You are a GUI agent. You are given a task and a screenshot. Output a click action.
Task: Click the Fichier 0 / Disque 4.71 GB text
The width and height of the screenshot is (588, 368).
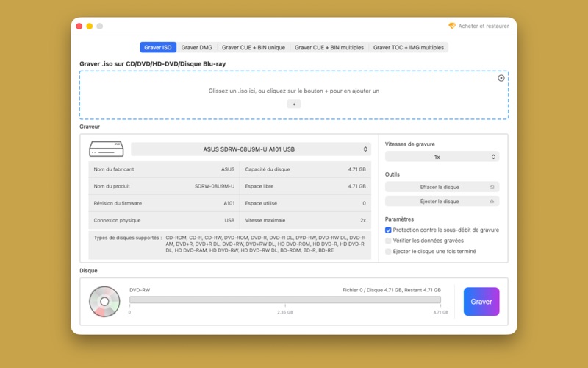pos(392,290)
